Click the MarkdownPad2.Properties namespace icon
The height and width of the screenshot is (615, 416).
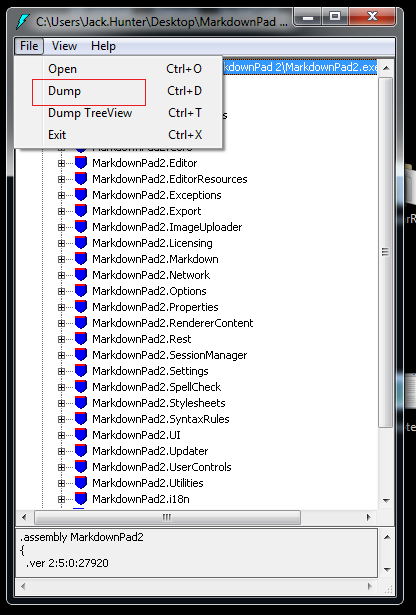pos(81,307)
